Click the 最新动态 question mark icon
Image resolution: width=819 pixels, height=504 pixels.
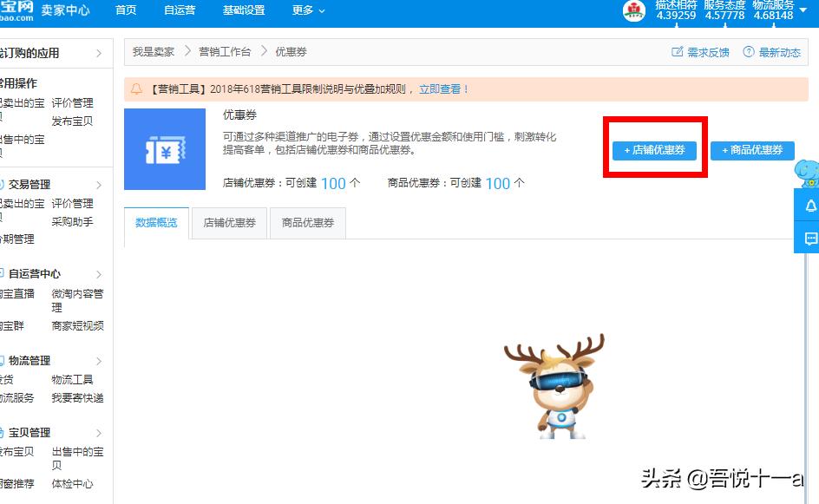click(749, 52)
